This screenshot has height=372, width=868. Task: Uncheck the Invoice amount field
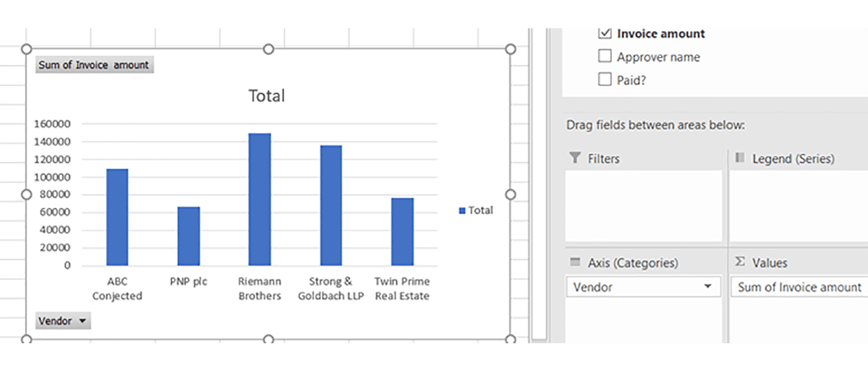(x=605, y=34)
